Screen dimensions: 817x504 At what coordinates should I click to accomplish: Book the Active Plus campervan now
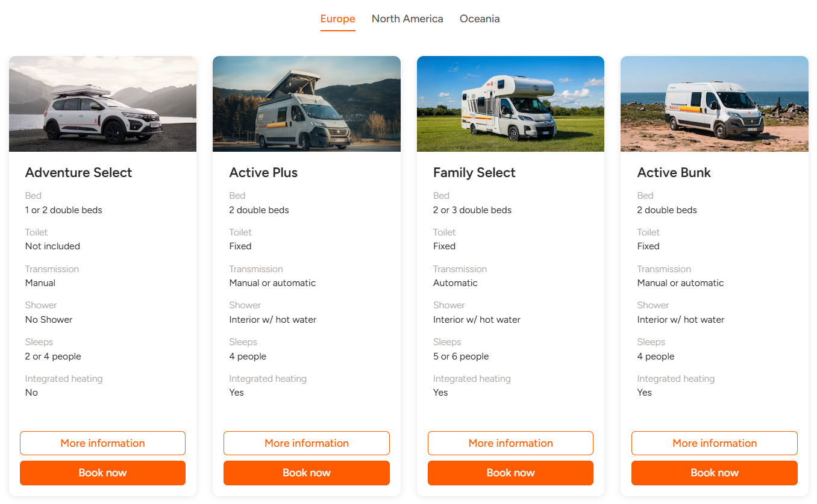pyautogui.click(x=307, y=473)
